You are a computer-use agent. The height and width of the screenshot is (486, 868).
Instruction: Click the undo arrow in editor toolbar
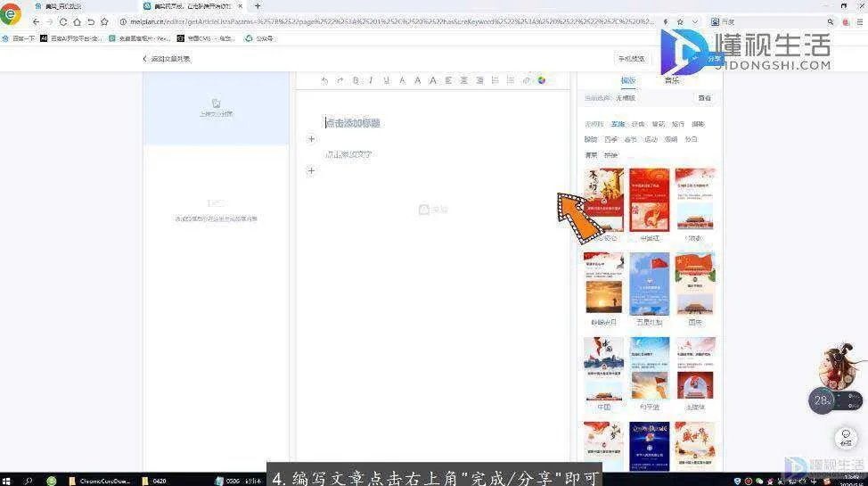pos(324,80)
